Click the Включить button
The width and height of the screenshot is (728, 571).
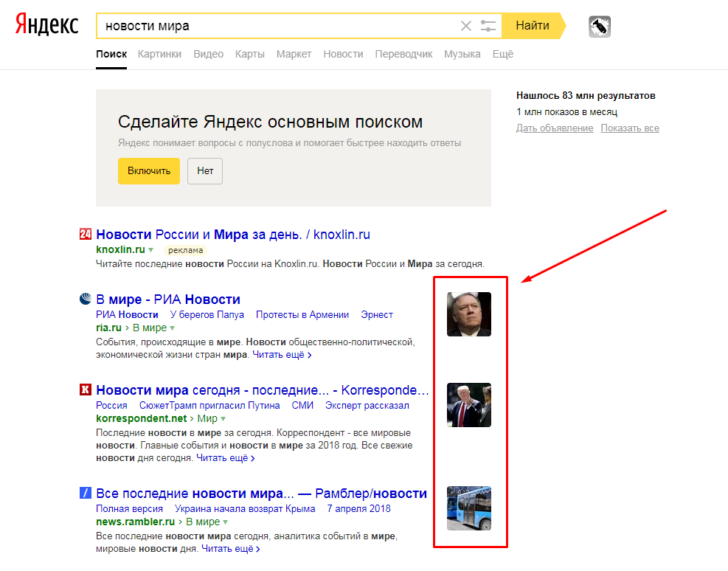click(148, 170)
